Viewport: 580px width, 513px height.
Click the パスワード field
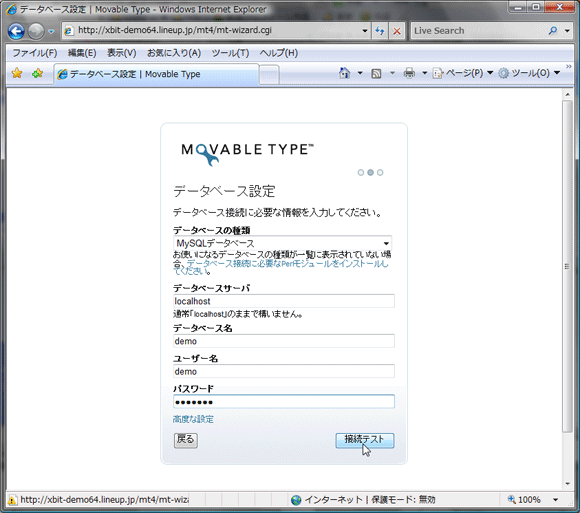tap(284, 402)
